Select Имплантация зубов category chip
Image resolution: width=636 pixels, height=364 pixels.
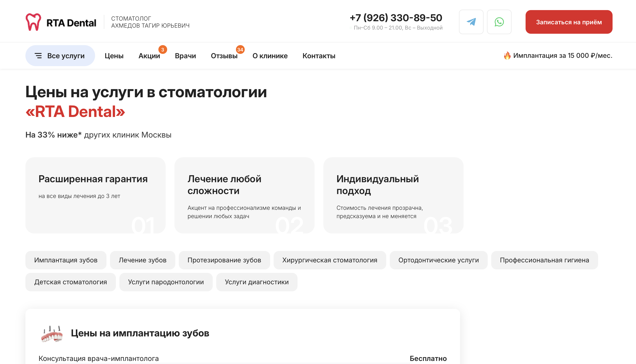pyautogui.click(x=66, y=260)
